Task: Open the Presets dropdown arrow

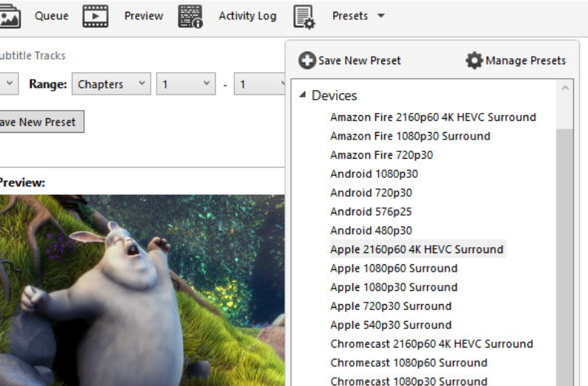Action: (381, 15)
